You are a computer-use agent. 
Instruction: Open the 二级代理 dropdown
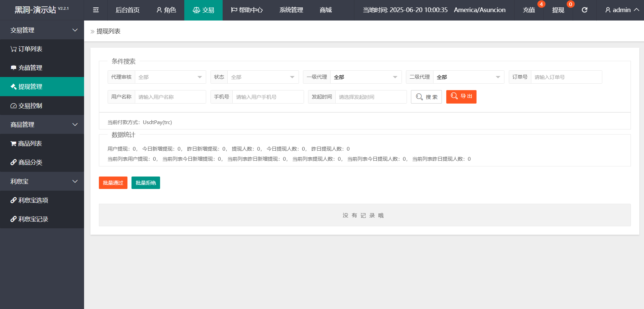coord(469,77)
